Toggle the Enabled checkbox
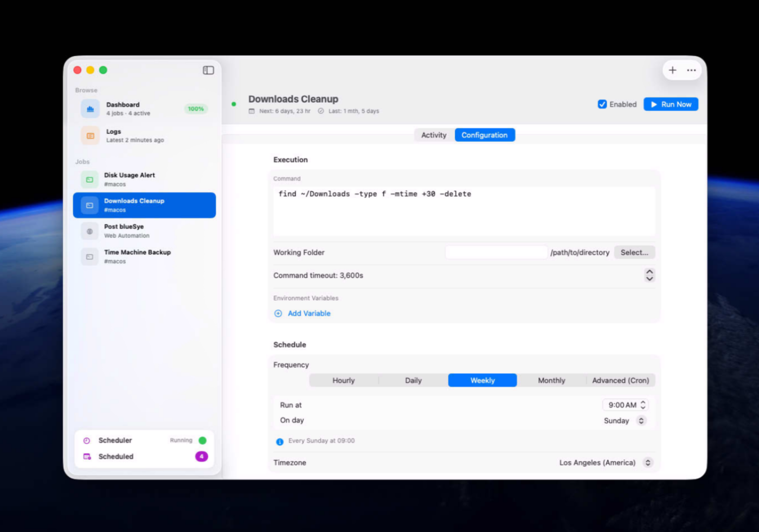The image size is (759, 532). click(x=602, y=104)
